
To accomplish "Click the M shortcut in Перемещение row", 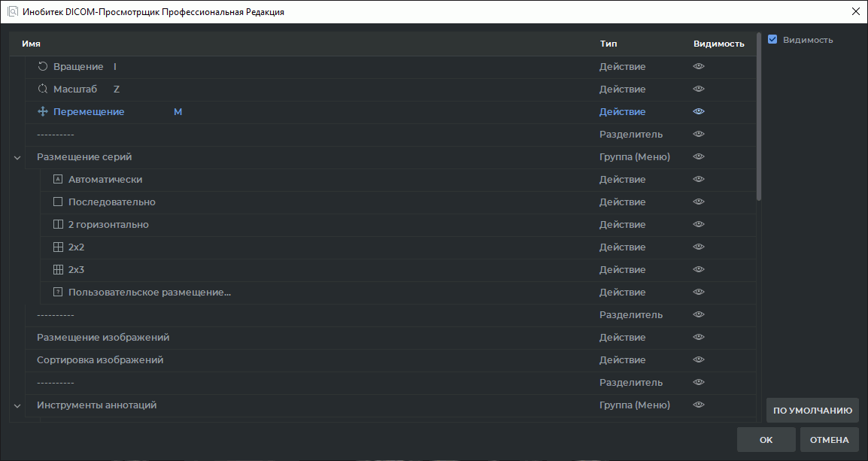I will (178, 112).
